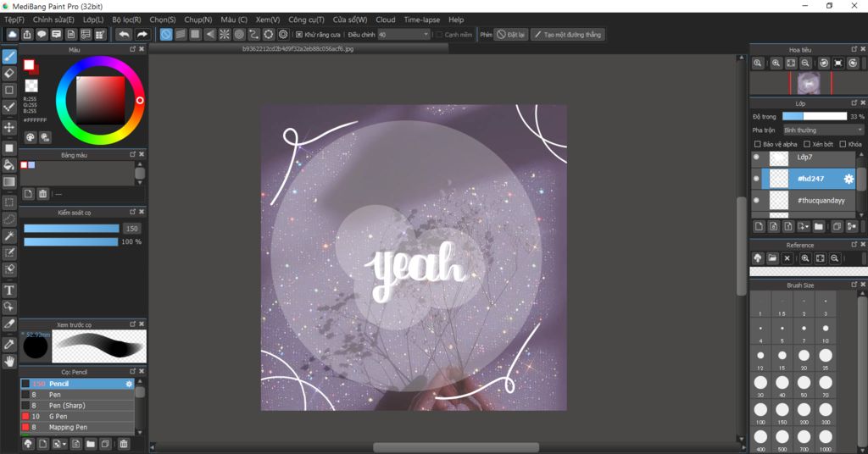Select the Eraser tool
Viewport: 868px width, 454px height.
coord(9,73)
